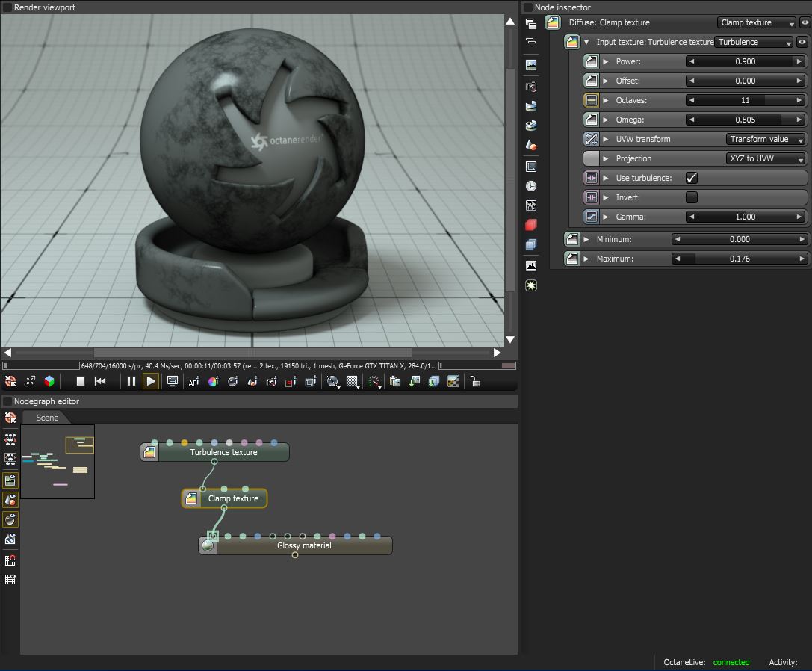812x671 pixels.
Task: Click the Maximum value slider
Action: click(x=740, y=259)
